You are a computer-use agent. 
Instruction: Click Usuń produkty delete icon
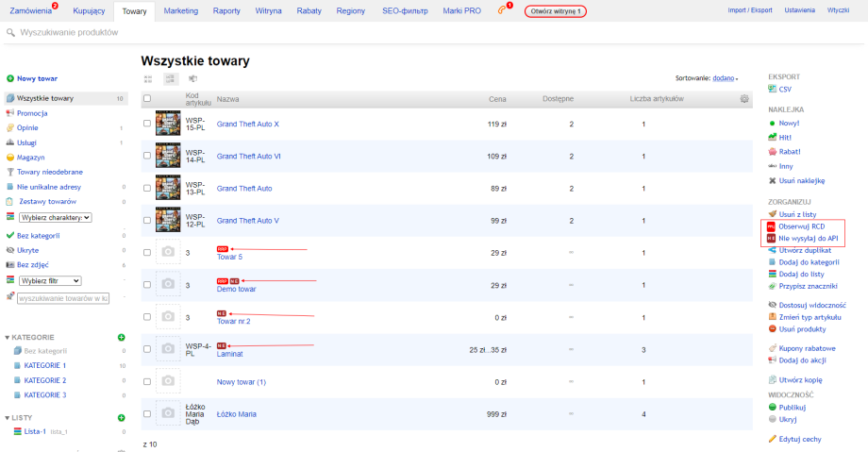pyautogui.click(x=773, y=328)
